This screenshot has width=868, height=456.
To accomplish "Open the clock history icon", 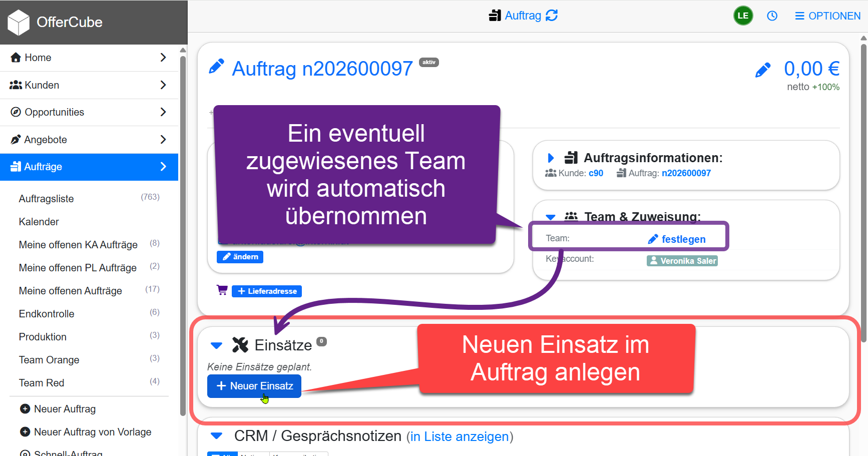I will pos(772,16).
